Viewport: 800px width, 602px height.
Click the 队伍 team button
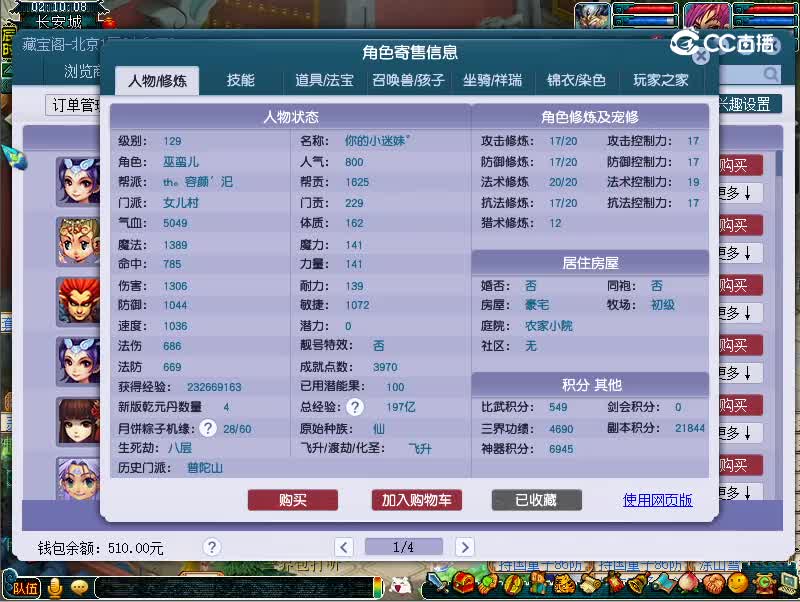point(22,589)
